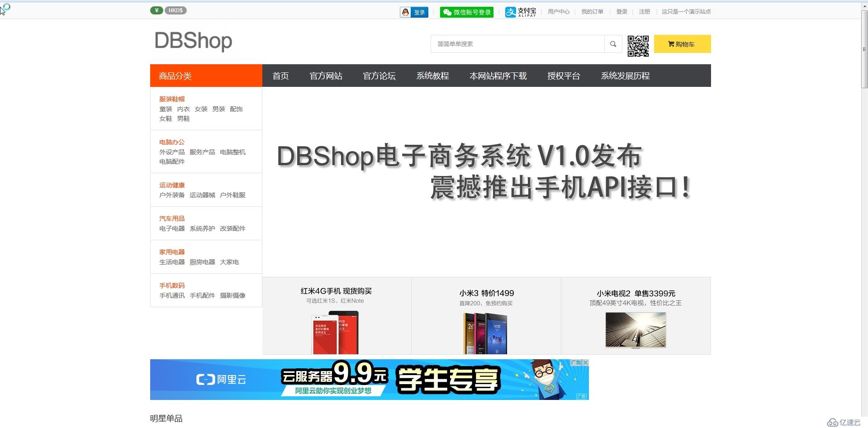The image size is (868, 428).
Task: Open 系统发展历程 navigation item
Action: 625,76
